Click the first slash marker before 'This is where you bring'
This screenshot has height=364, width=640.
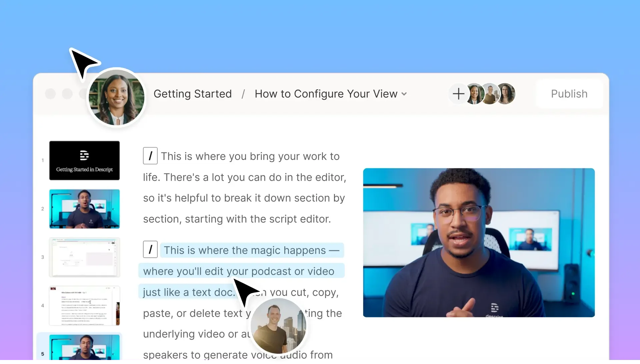tap(150, 156)
